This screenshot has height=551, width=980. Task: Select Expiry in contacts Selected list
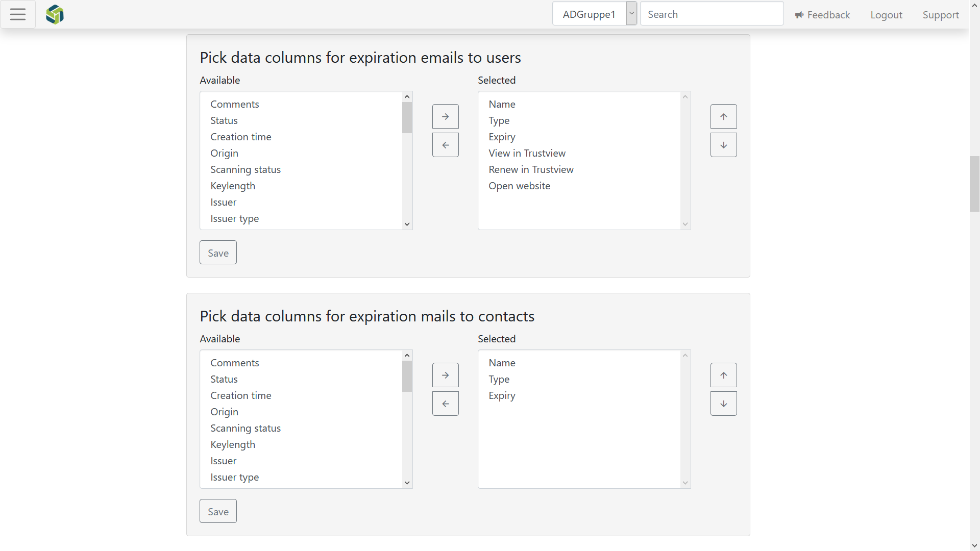coord(579,395)
